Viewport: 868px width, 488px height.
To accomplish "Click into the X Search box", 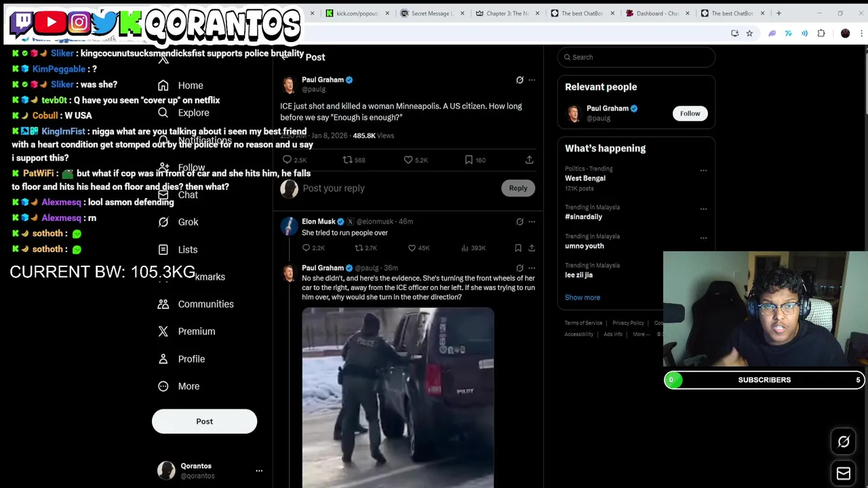I will point(636,57).
